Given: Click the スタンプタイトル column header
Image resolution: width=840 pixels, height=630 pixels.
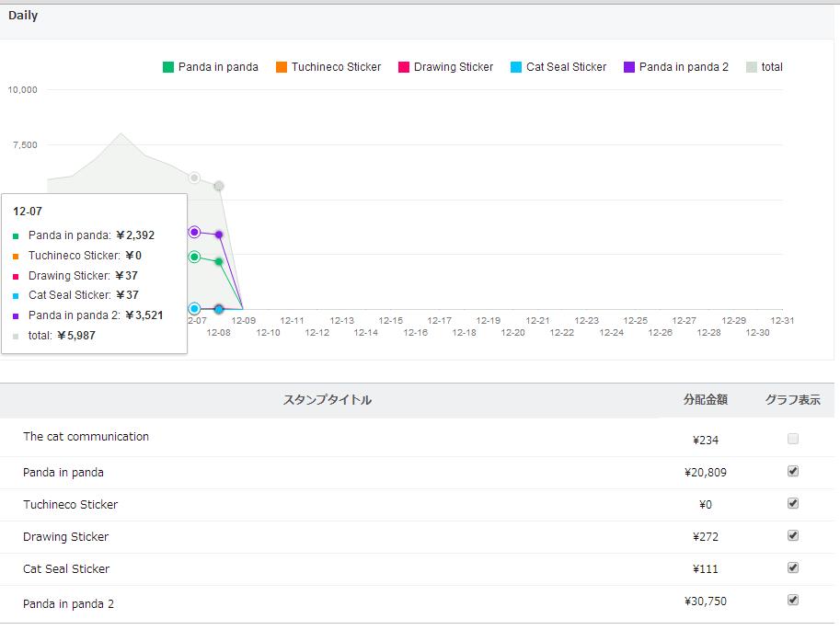Looking at the screenshot, I should pos(328,400).
